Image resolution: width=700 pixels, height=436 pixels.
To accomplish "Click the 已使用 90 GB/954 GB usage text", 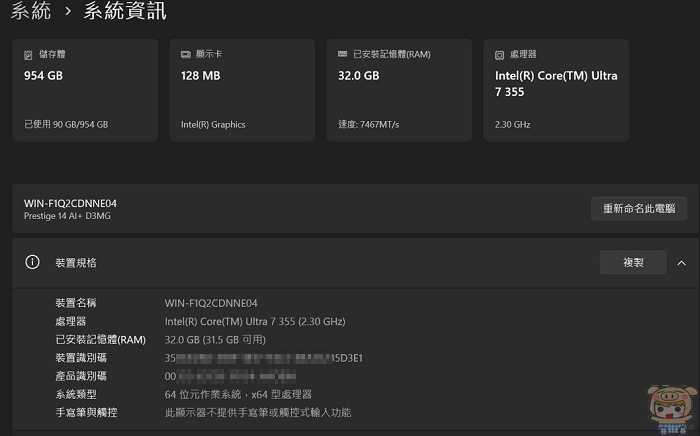I will point(66,125).
